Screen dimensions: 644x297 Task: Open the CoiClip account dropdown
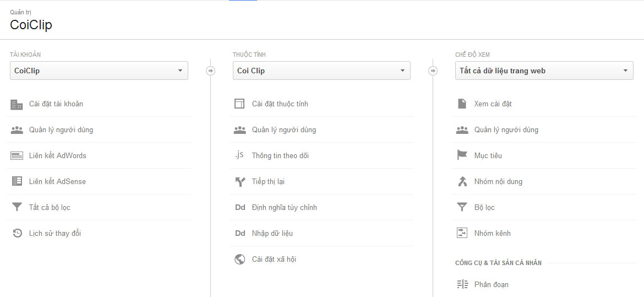[99, 71]
